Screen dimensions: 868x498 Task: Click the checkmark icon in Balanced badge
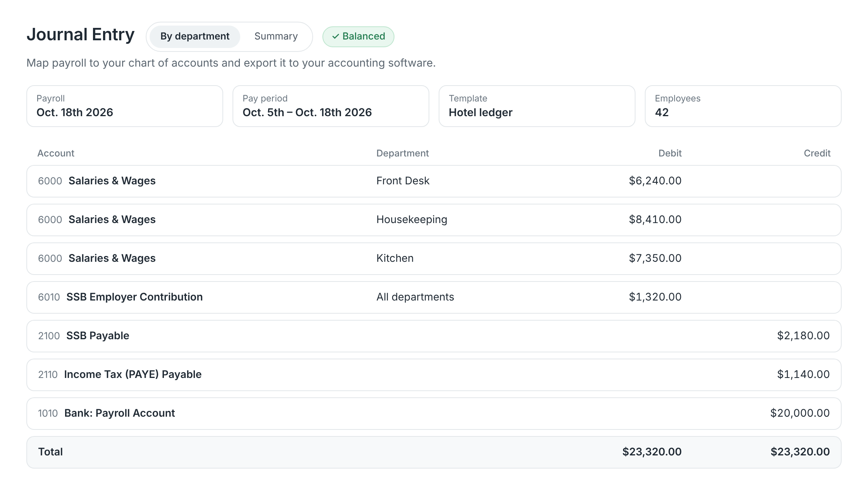(x=336, y=36)
